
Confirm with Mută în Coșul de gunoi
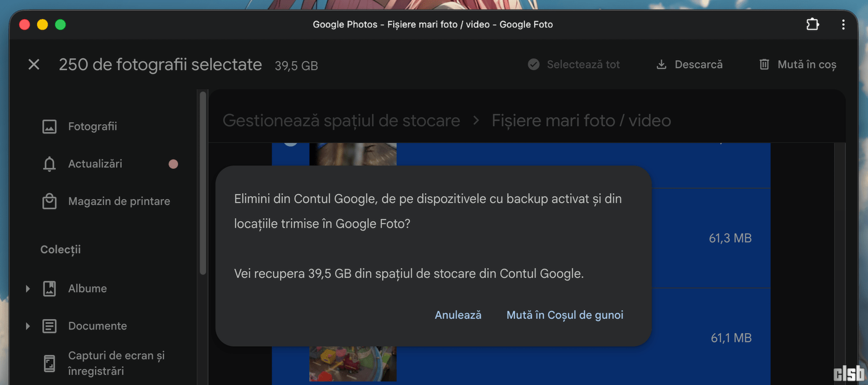565,315
